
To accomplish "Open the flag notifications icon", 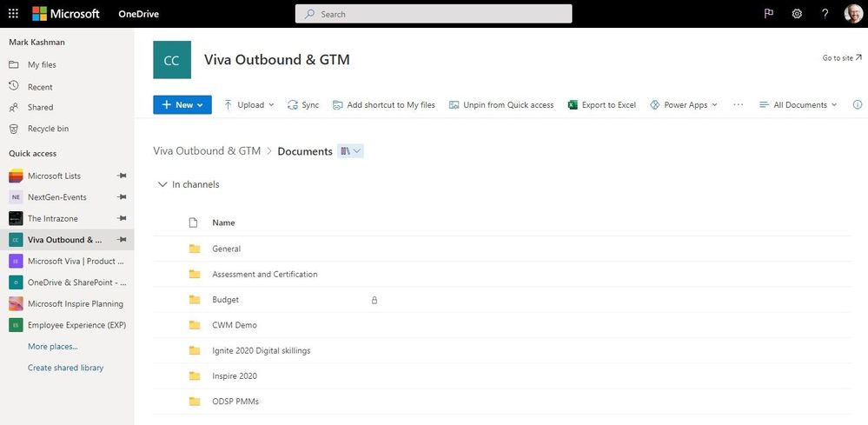I will point(768,14).
